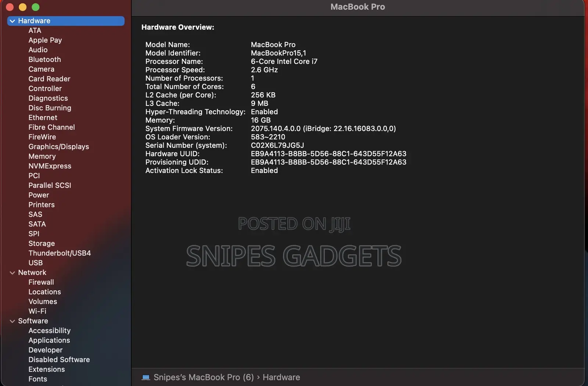Screen dimensions: 588x386
Task: Select Printers in the sidebar
Action: point(42,205)
